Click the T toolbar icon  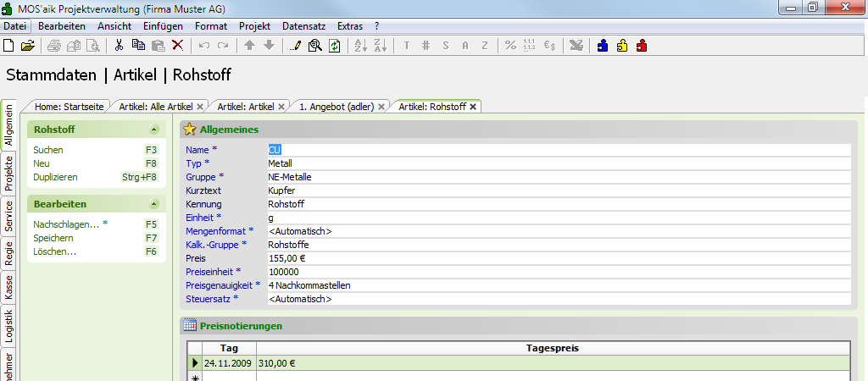tap(407, 46)
